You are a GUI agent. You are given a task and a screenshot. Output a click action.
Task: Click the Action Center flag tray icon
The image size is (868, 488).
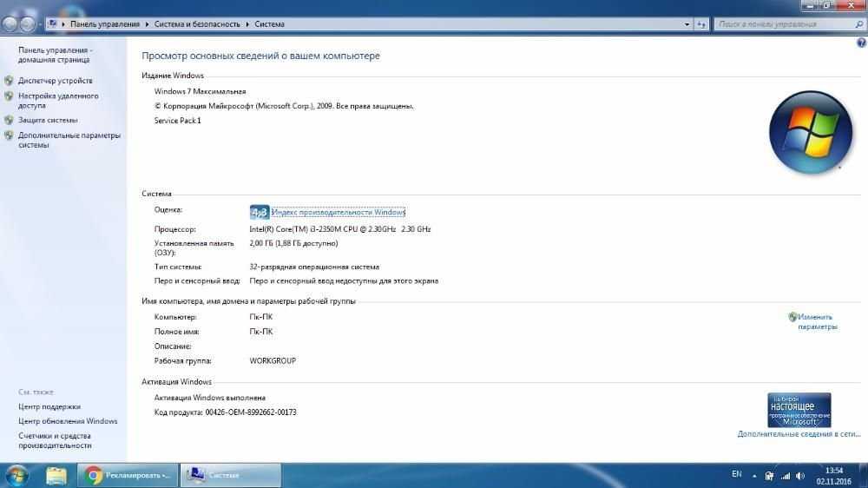click(769, 476)
